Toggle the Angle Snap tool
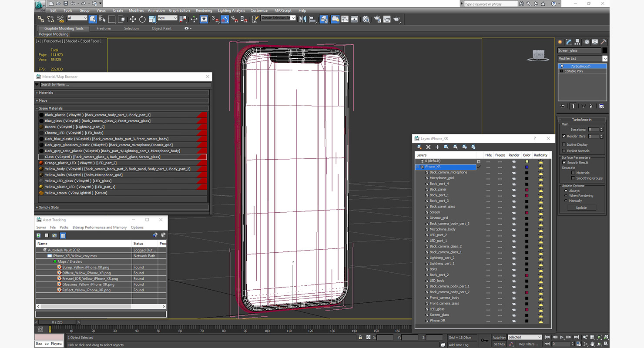 click(x=225, y=19)
